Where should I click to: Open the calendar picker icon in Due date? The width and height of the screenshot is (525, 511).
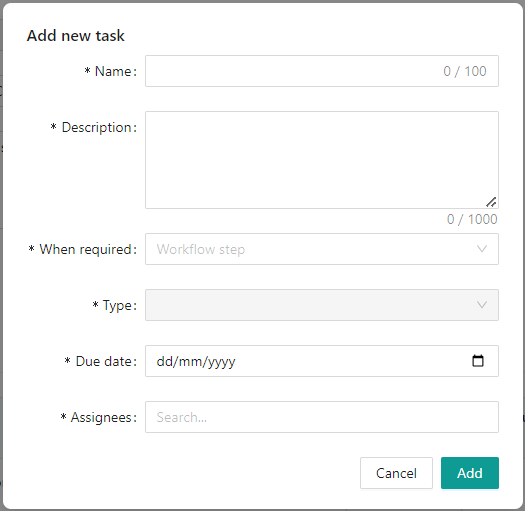(477, 361)
